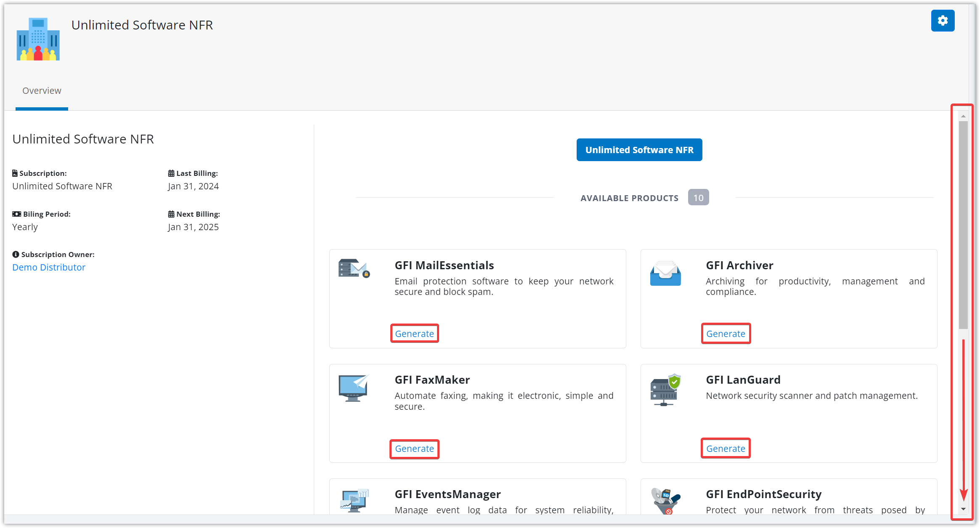
Task: Click the GFI MailEssentials title
Action: click(444, 265)
